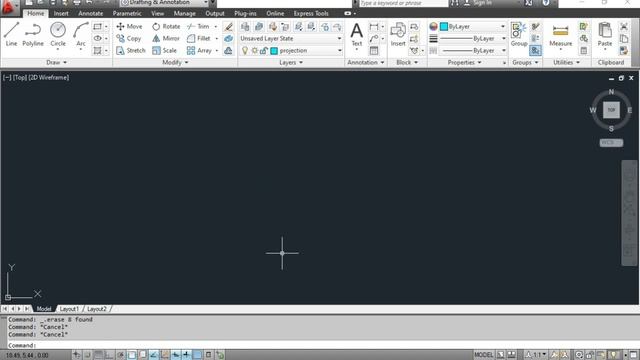The image size is (640, 360).
Task: Switch to the View ribbon tab
Action: [158, 13]
